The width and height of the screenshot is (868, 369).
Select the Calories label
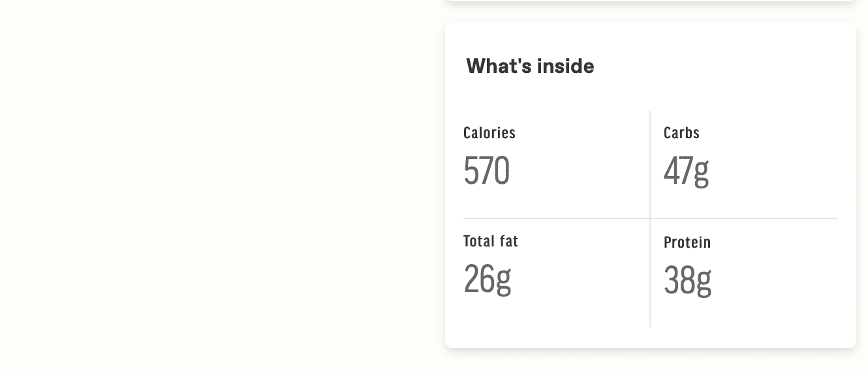pyautogui.click(x=489, y=133)
